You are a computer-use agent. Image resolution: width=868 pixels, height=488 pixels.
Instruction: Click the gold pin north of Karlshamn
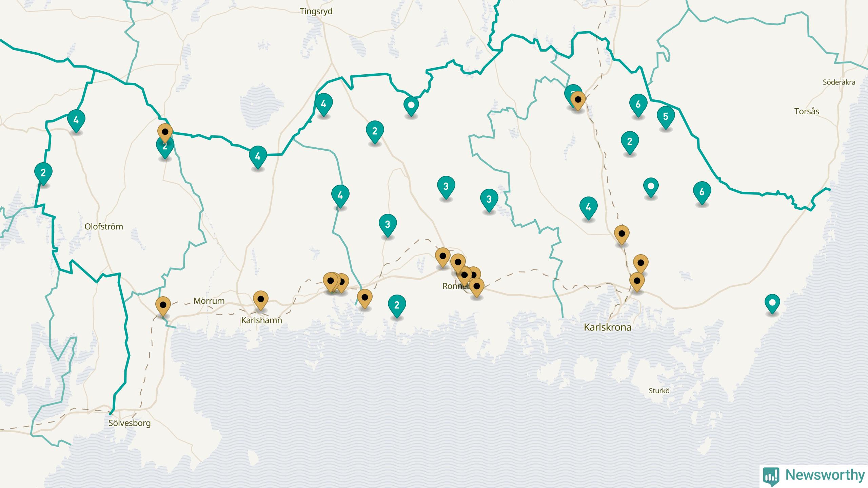[x=260, y=299]
